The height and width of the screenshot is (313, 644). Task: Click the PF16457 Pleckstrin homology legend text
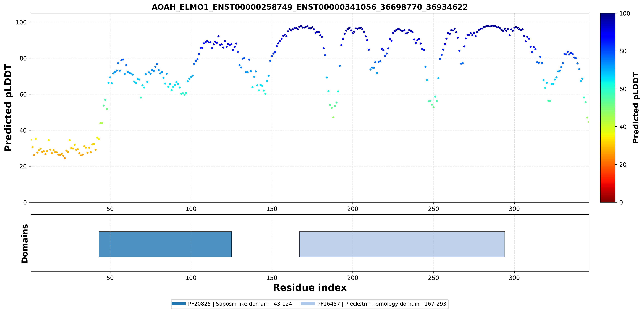tap(382, 304)
